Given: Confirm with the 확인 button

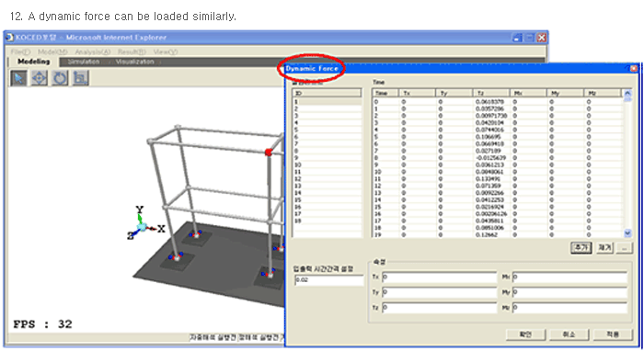Looking at the screenshot, I should 525,334.
